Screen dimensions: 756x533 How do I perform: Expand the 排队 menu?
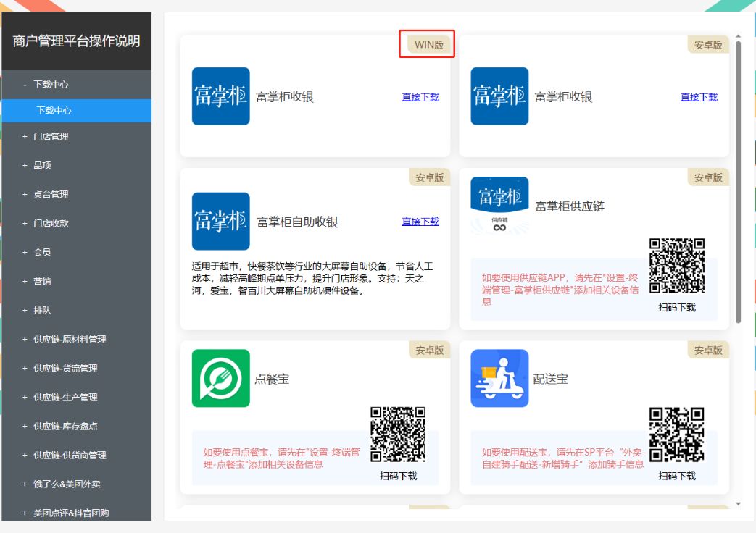click(x=77, y=310)
